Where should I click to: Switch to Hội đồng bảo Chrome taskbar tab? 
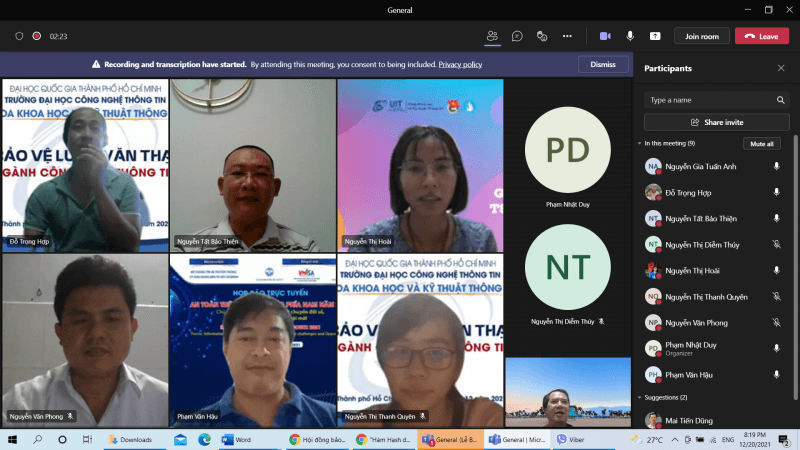click(x=316, y=439)
